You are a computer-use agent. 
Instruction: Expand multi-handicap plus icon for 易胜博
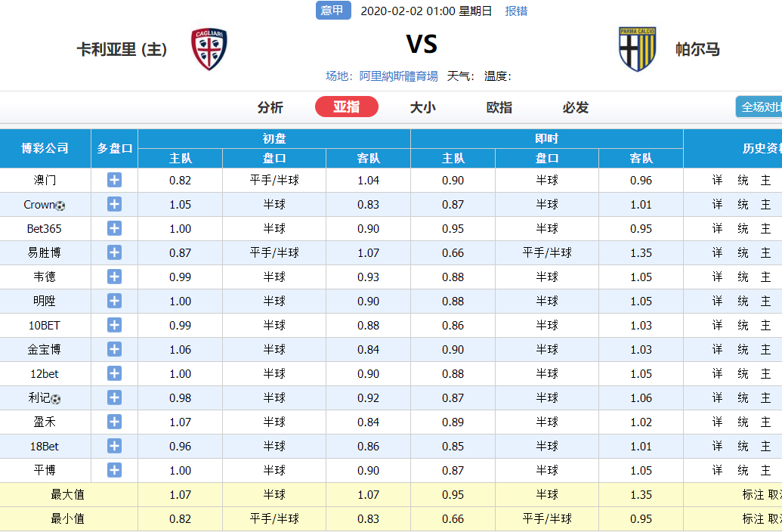[x=114, y=252]
